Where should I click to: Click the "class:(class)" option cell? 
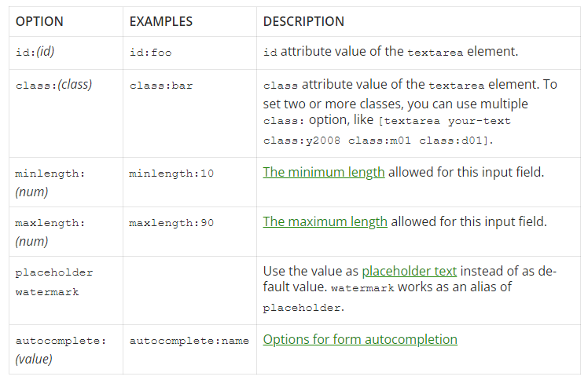click(53, 85)
